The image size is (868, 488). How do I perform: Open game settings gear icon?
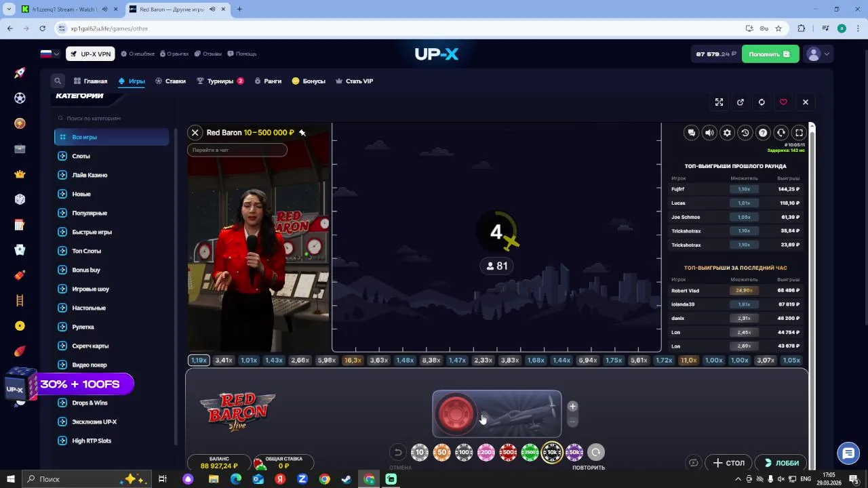727,133
